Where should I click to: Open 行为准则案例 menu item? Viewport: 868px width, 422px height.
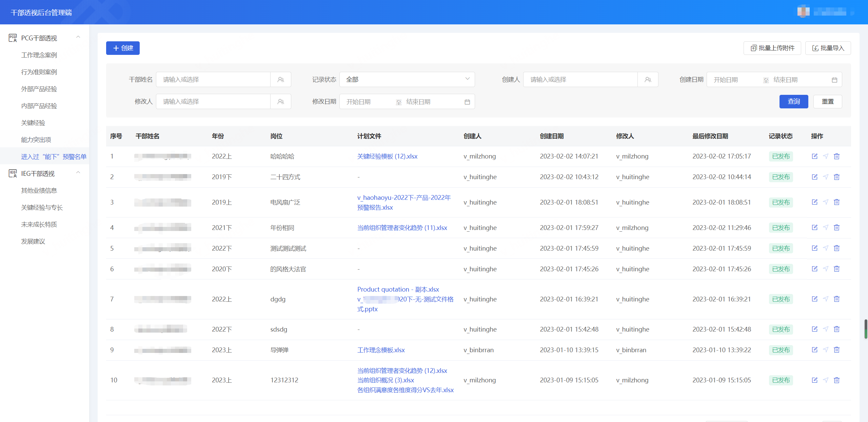point(39,72)
